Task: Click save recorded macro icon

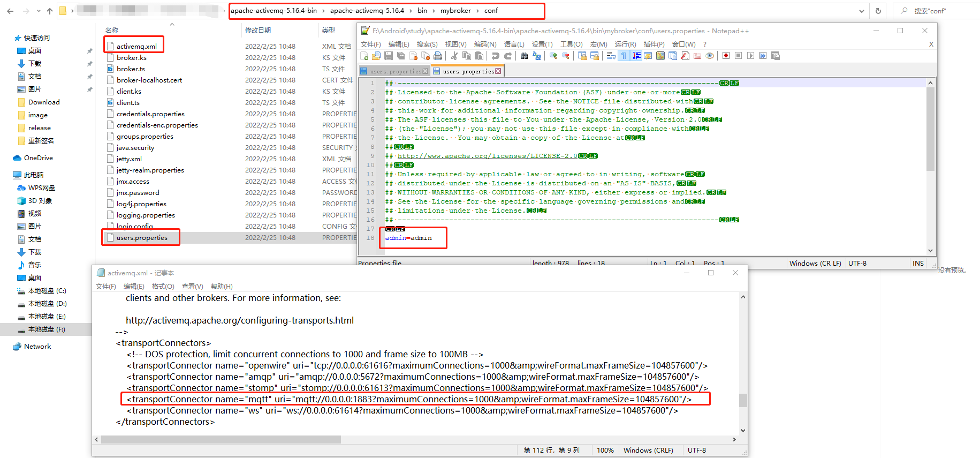Action: 775,56
